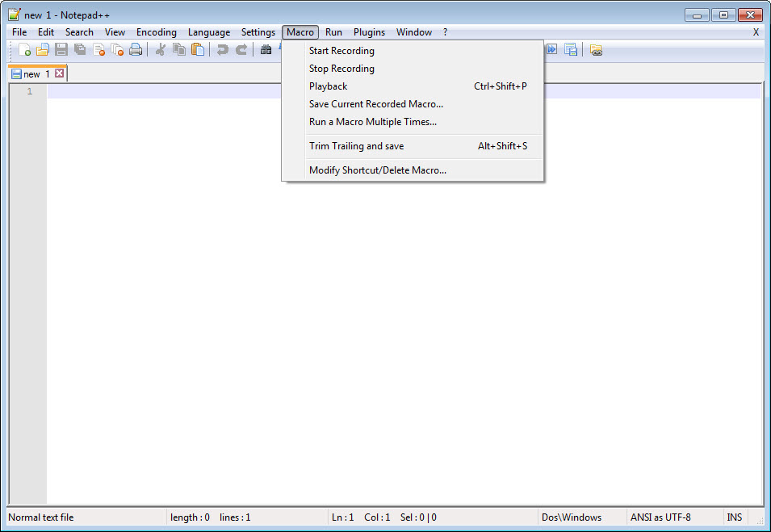Open the ? help menu
Viewport: 771px width, 532px height.
pyautogui.click(x=445, y=32)
